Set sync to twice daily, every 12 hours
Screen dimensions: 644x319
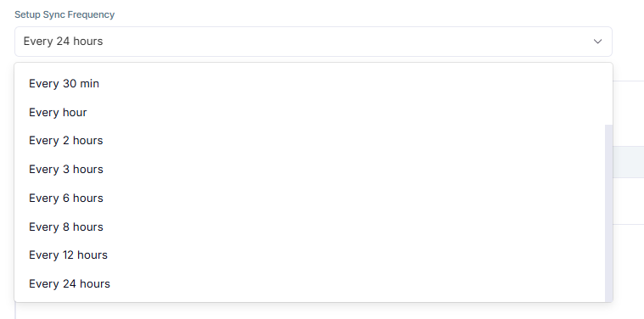[x=310, y=255]
